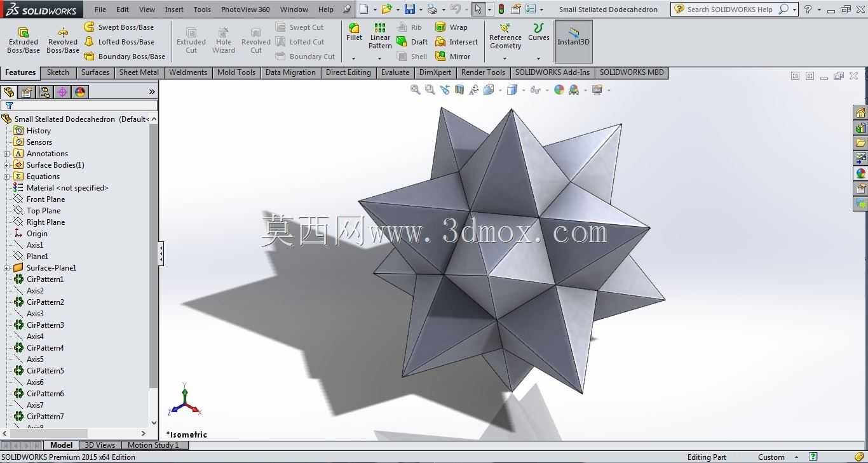Select the Linear Pattern tool
Screen dimensions: 868x463
point(380,36)
